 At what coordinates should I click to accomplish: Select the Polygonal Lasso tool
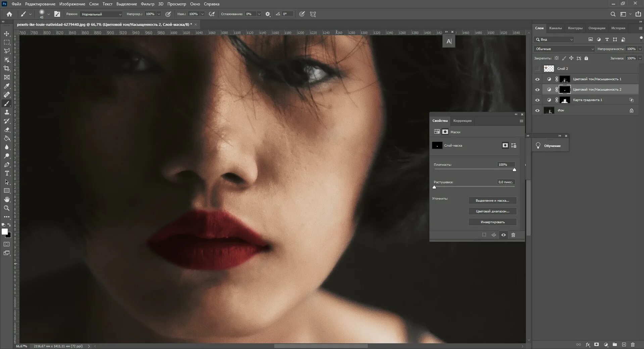tap(7, 51)
